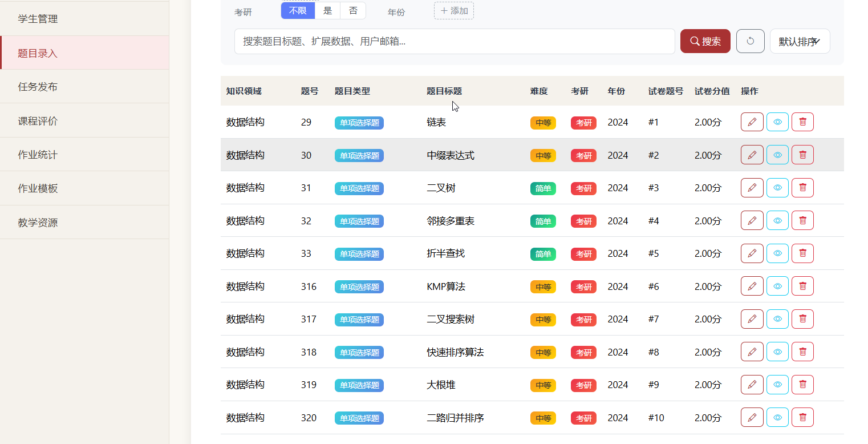Open 作业模板 in the sidebar
868x444 pixels.
pyautogui.click(x=84, y=188)
